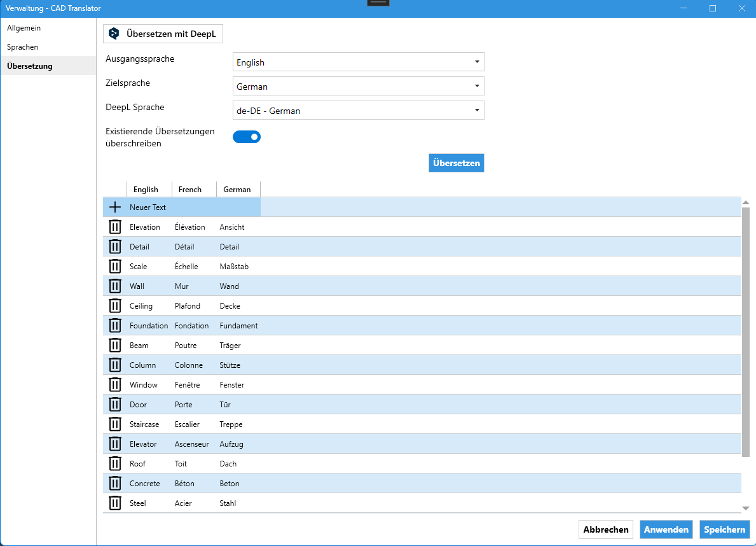Image resolution: width=756 pixels, height=546 pixels.
Task: Open the Allgemein section
Action: [x=48, y=28]
